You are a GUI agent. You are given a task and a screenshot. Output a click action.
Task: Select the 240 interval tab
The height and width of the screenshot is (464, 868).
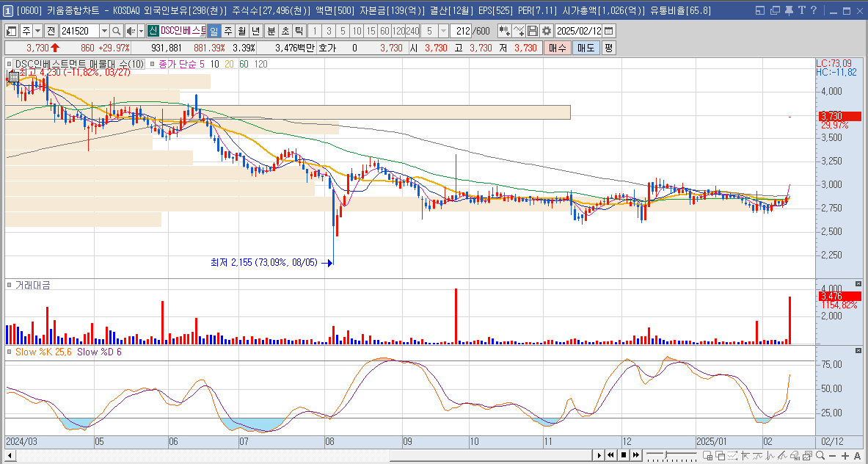coord(413,31)
